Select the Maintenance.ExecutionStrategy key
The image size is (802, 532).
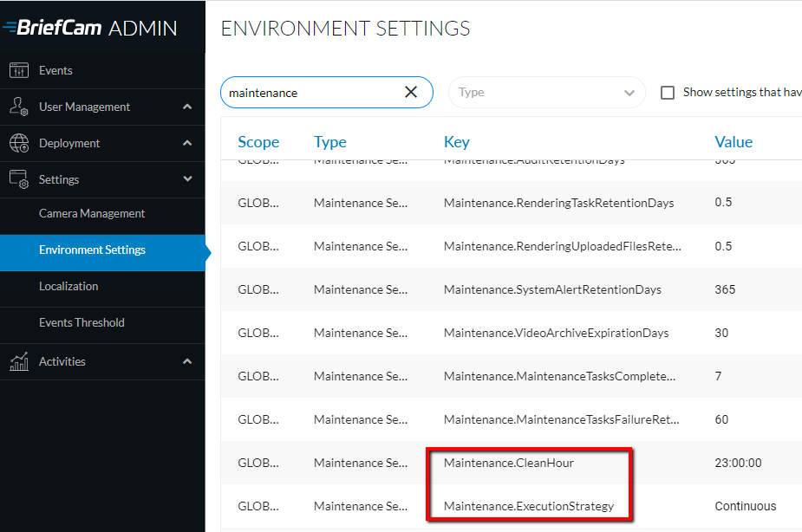point(529,507)
